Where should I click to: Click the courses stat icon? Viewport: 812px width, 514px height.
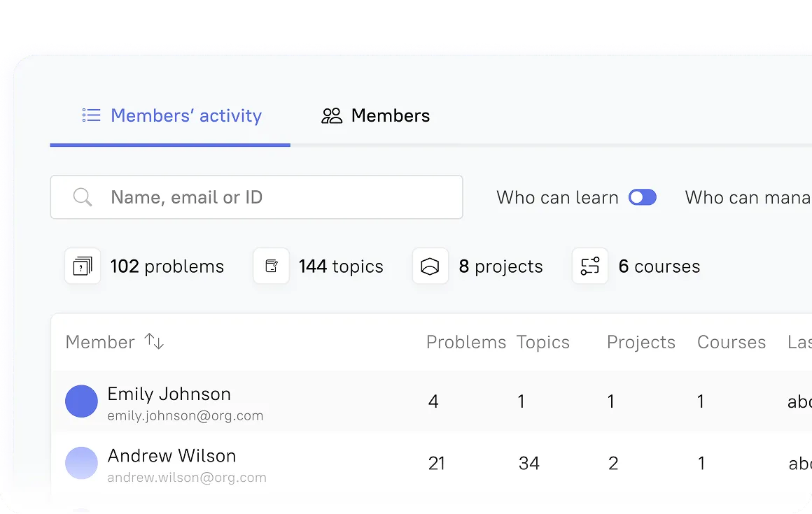(590, 266)
